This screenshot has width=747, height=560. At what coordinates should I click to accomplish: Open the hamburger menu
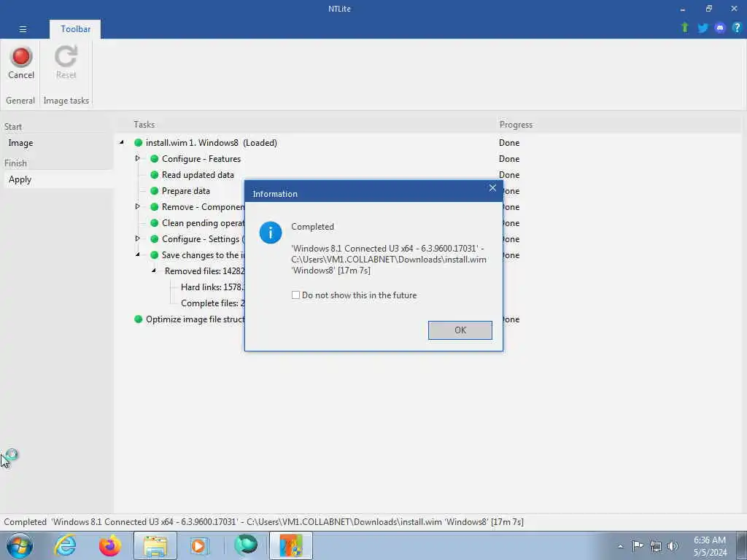[x=23, y=29]
